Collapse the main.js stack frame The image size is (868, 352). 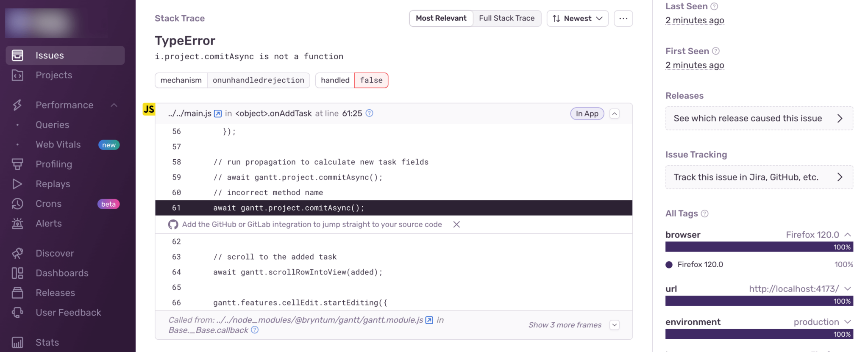point(614,114)
